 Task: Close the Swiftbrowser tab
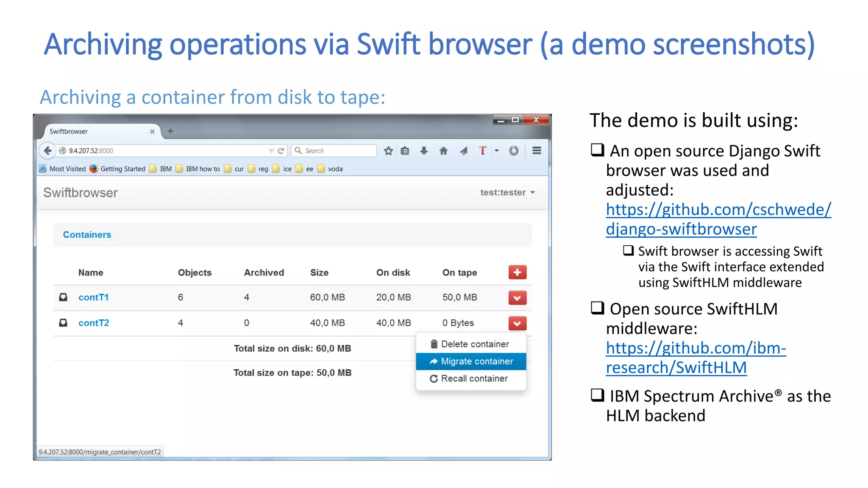[152, 131]
